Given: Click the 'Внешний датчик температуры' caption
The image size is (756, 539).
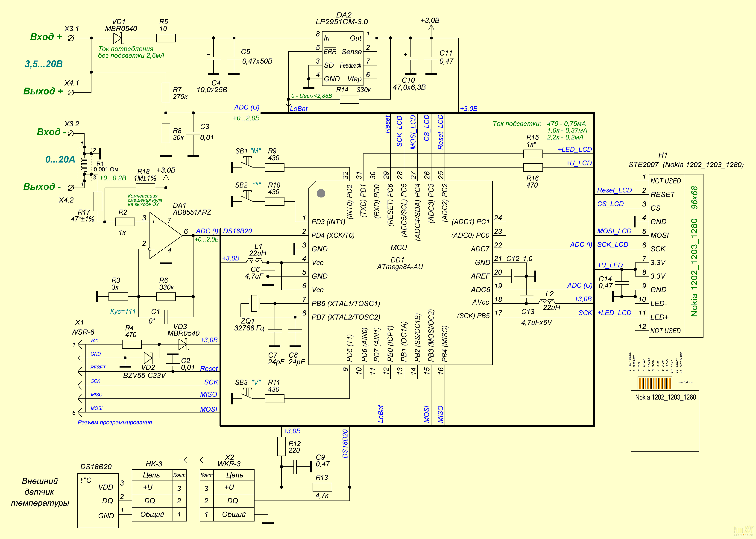Looking at the screenshot, I should click(40, 492).
